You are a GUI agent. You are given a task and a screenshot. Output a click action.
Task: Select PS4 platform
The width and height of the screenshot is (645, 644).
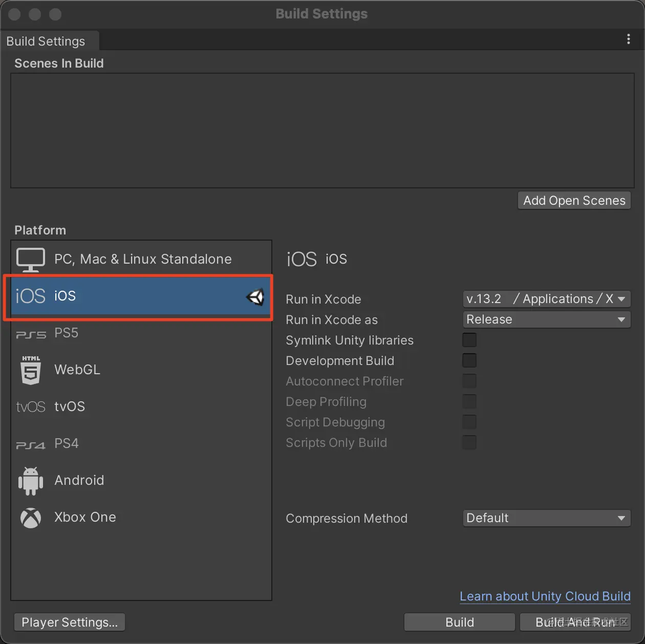141,443
